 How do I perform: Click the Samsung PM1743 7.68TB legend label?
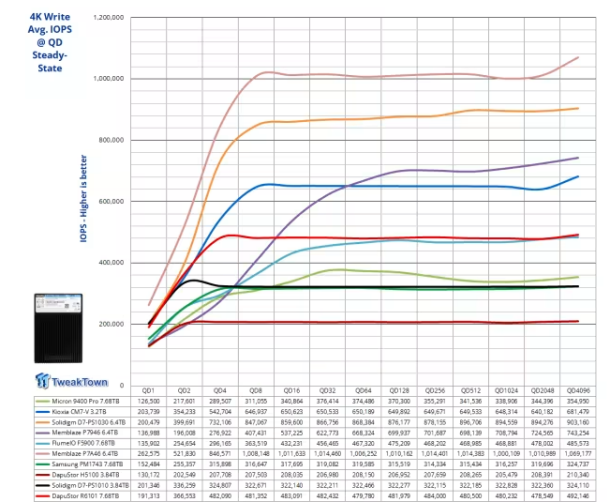coord(87,464)
